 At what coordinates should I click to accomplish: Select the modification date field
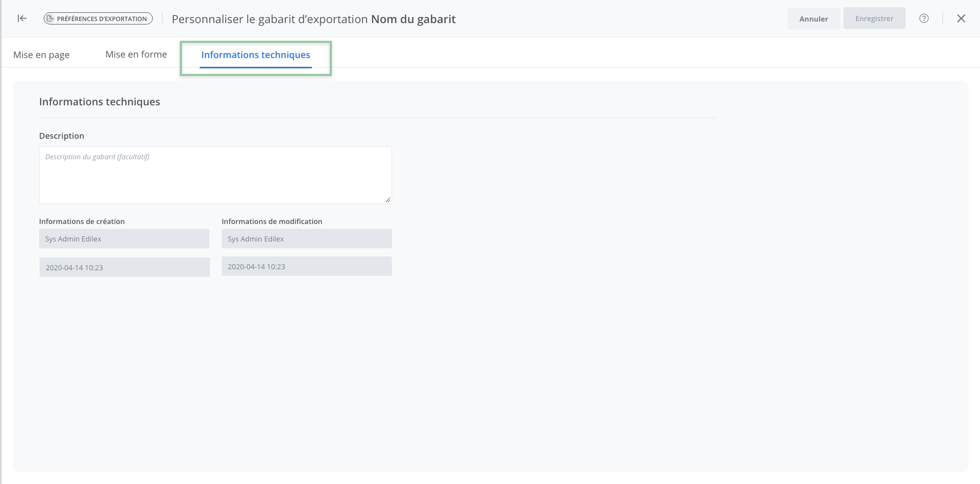pyautogui.click(x=306, y=266)
